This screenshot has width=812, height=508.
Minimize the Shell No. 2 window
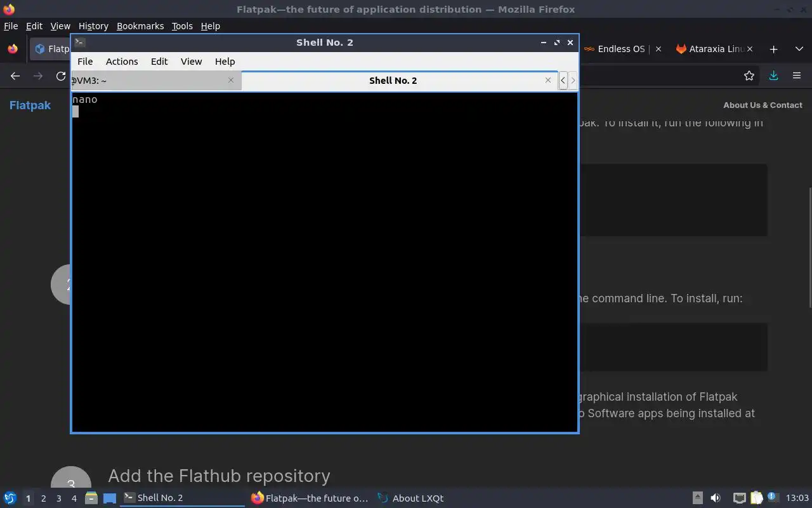point(544,43)
